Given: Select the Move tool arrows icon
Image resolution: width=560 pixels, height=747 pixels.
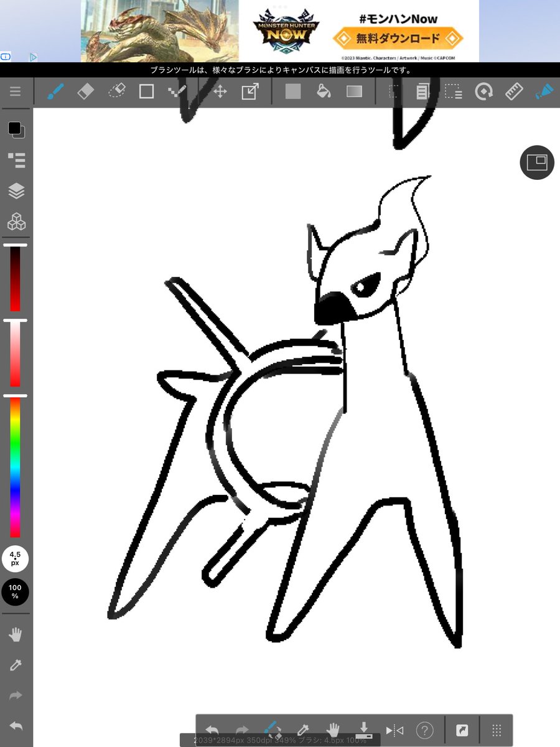Looking at the screenshot, I should point(220,92).
